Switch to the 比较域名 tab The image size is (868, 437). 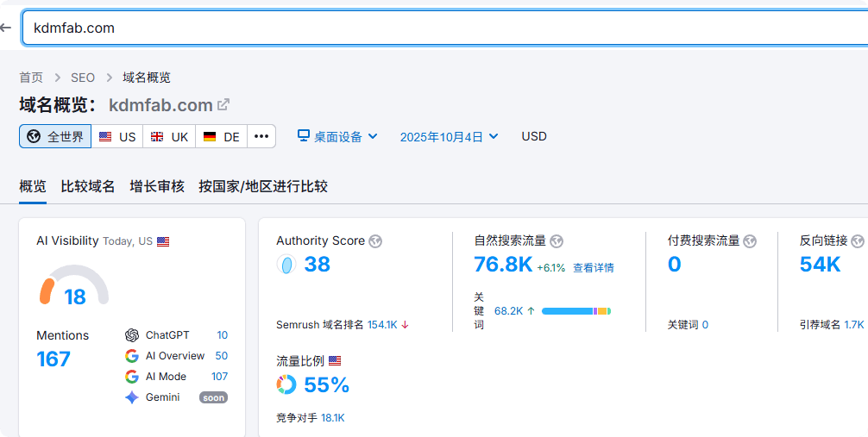click(88, 186)
